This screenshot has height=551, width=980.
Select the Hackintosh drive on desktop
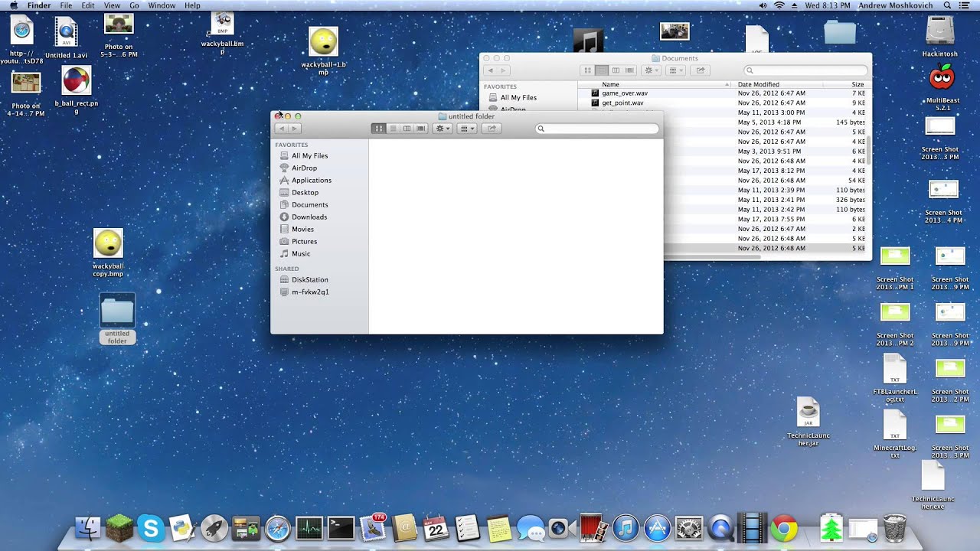939,37
